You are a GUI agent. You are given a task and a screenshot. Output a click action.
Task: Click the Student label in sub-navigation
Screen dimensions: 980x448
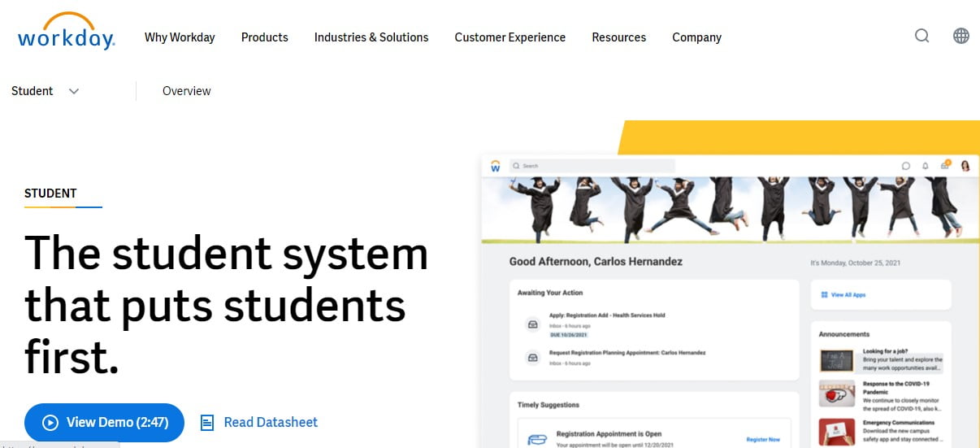[33, 91]
